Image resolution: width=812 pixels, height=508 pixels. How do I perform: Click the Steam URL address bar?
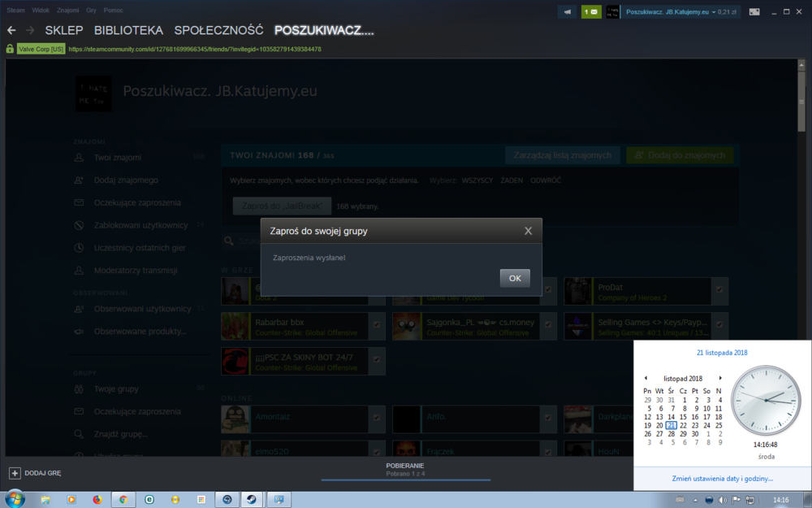coord(195,50)
